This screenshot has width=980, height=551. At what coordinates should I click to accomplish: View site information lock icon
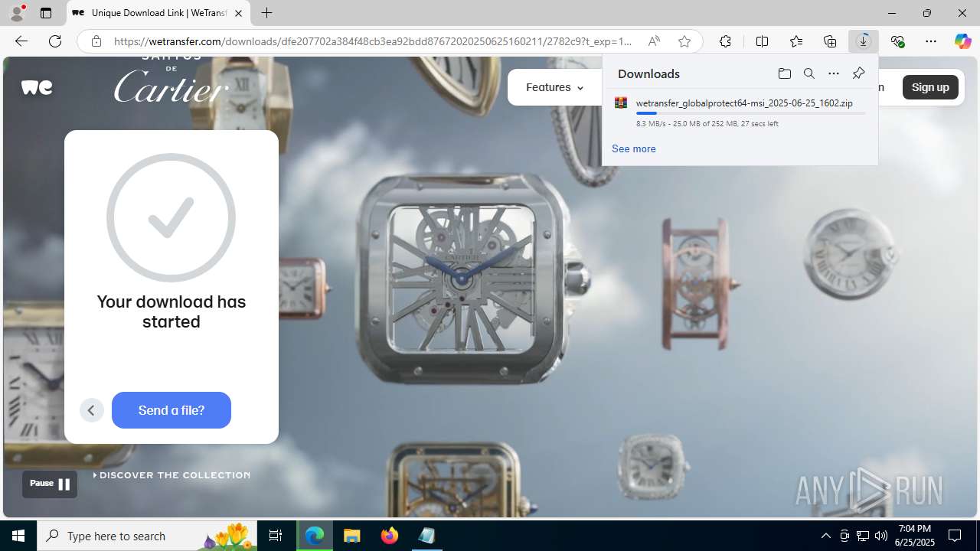coord(96,41)
